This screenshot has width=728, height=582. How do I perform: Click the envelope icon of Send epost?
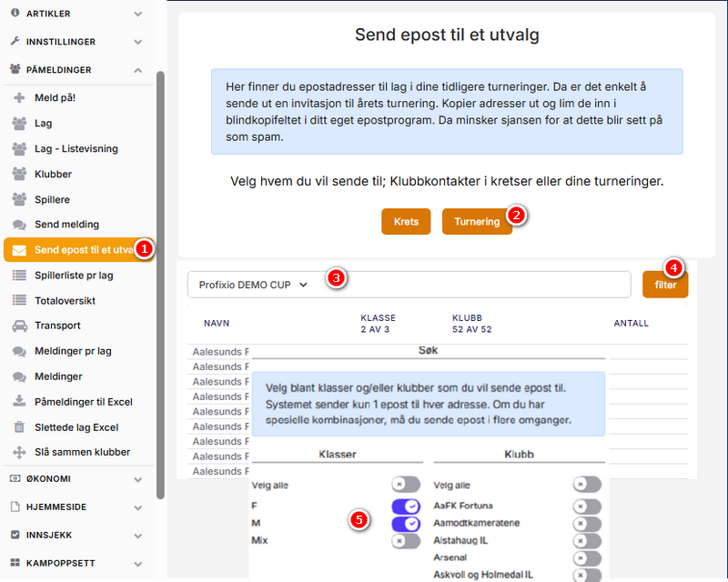(19, 250)
